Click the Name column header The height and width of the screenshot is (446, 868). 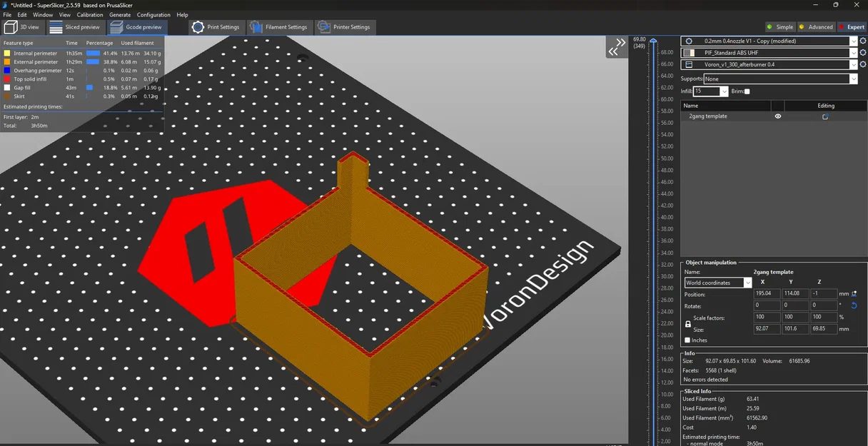[x=725, y=106]
